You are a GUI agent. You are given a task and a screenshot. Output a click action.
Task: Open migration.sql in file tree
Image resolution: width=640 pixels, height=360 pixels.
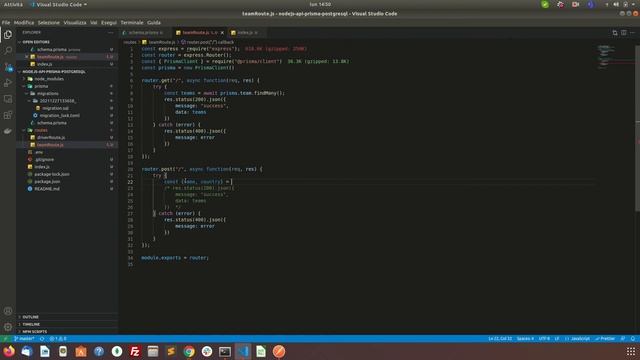point(56,108)
